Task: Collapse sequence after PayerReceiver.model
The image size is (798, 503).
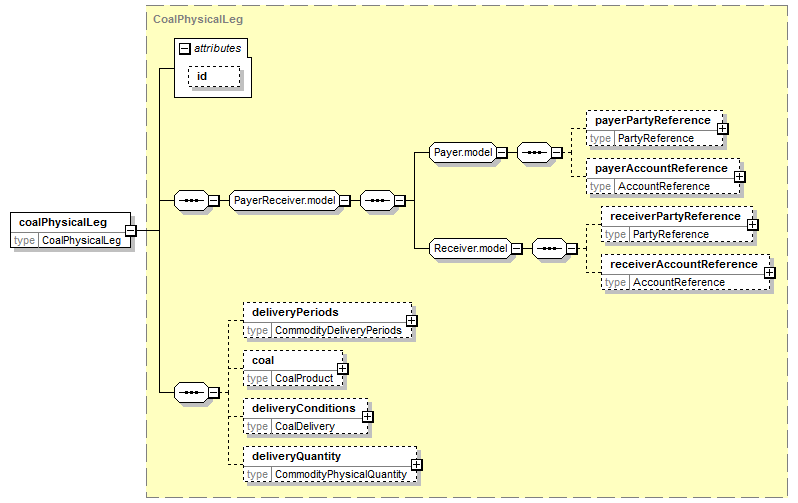Action: [x=400, y=201]
